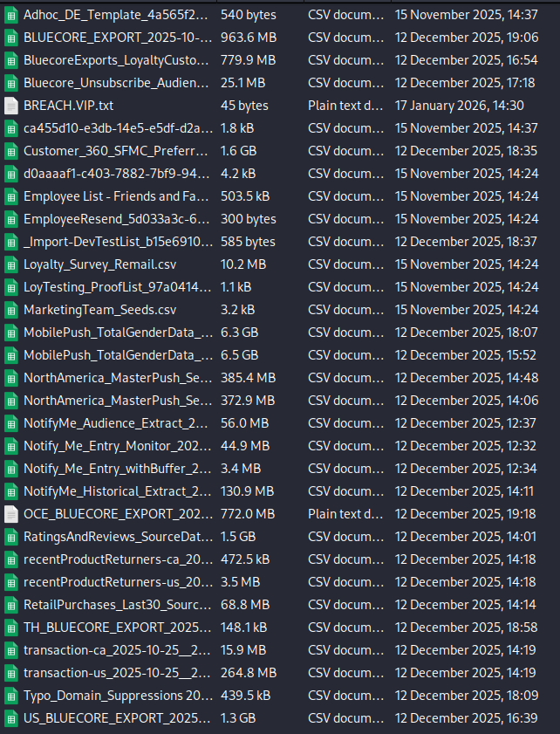
Task: Select the 15.9 MB size cell
Action: (x=242, y=650)
